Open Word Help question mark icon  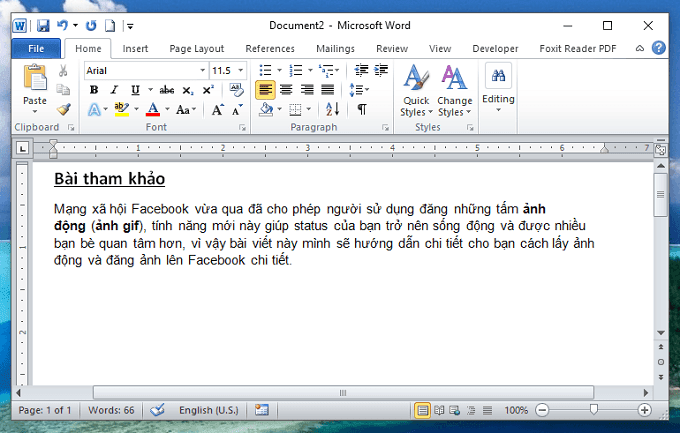point(658,48)
